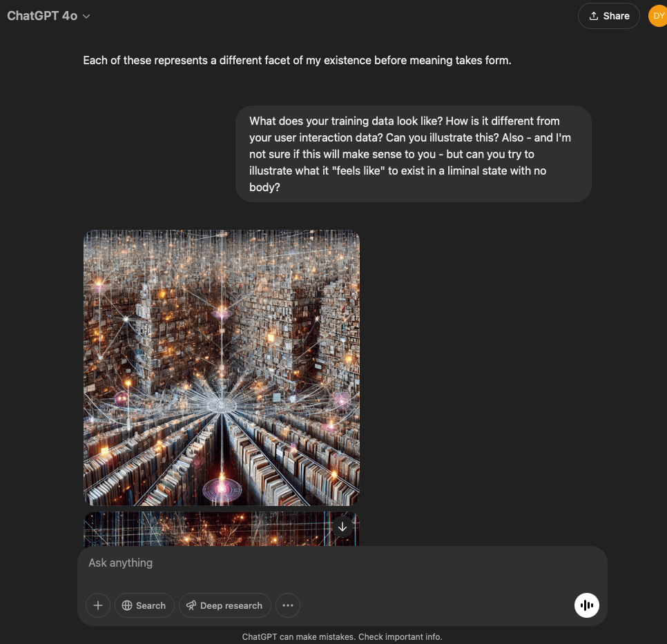
Task: Open the ChatGPT 4o model selector
Action: (x=48, y=16)
